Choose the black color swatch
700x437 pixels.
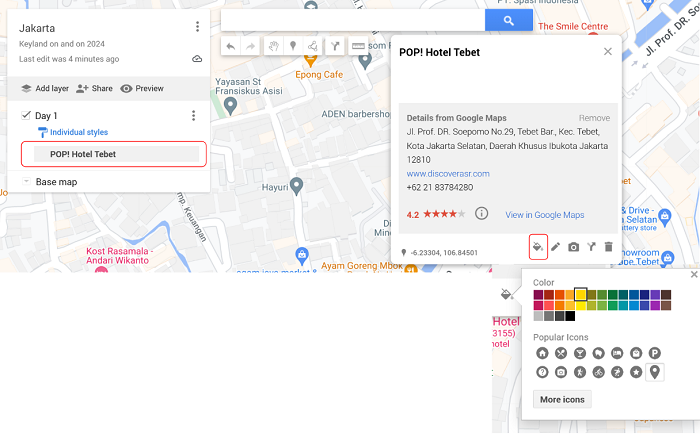pos(570,316)
